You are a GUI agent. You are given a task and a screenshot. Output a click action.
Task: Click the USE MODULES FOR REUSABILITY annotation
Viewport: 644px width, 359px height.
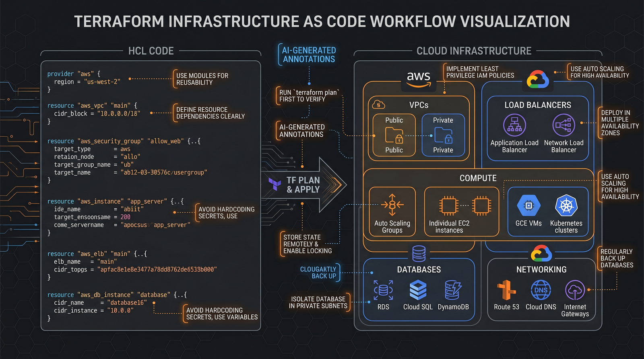tap(202, 79)
